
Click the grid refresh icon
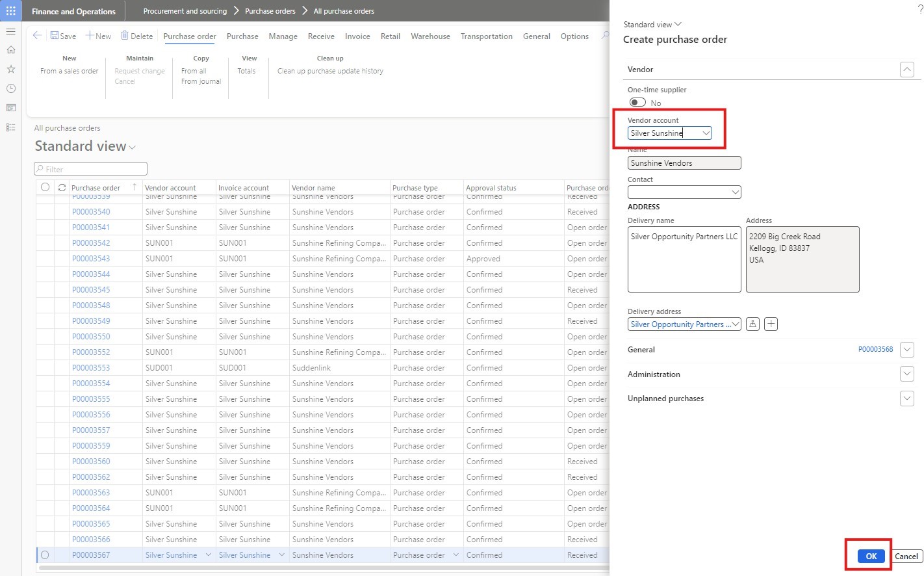(62, 187)
